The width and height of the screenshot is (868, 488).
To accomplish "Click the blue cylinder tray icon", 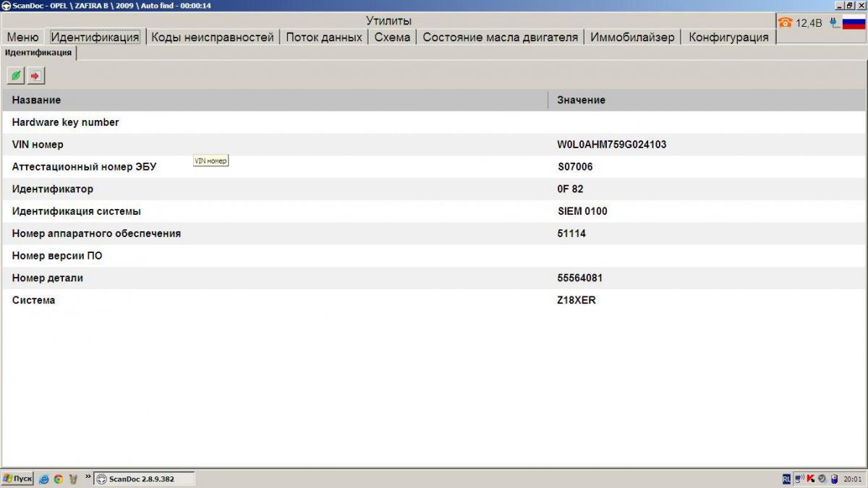I will click(x=833, y=479).
